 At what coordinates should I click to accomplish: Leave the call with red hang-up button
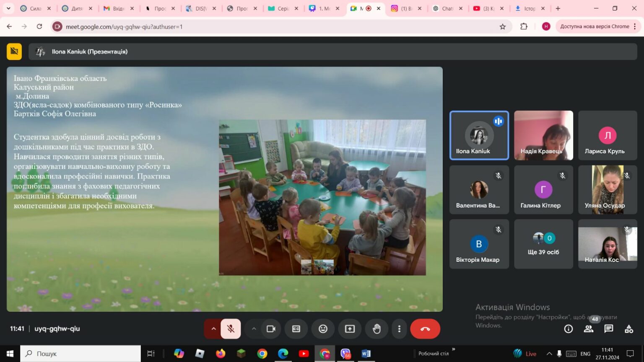(425, 329)
